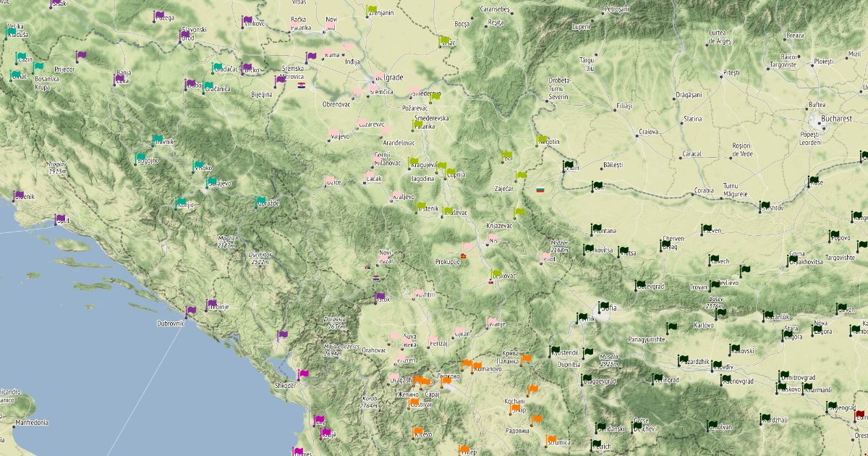Select the orange flag at Strumica
Image resolution: width=868 pixels, height=456 pixels.
(x=551, y=440)
